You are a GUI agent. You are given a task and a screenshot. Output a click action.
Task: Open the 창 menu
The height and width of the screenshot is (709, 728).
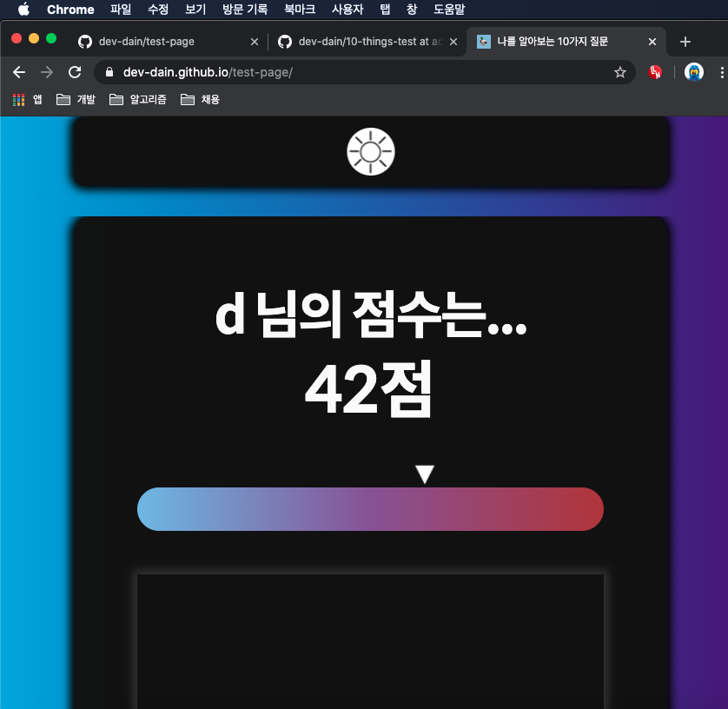pyautogui.click(x=412, y=10)
